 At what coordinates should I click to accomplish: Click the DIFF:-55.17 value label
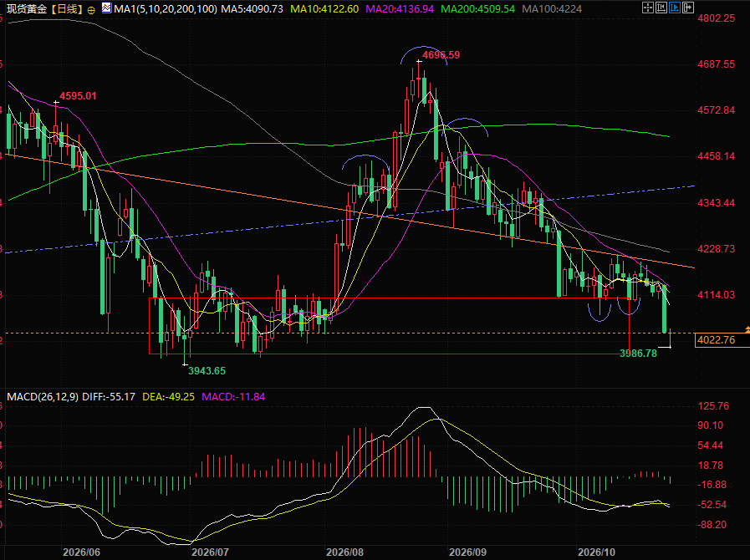coord(109,397)
